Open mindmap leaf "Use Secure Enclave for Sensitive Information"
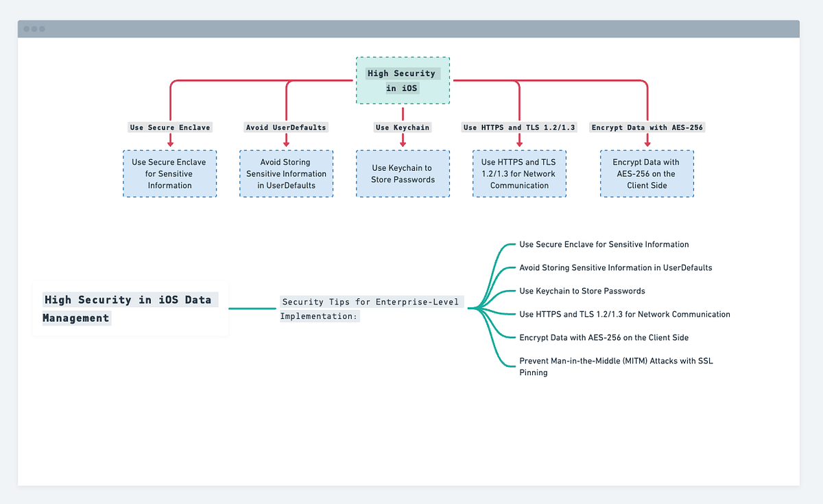823x504 pixels. point(604,244)
